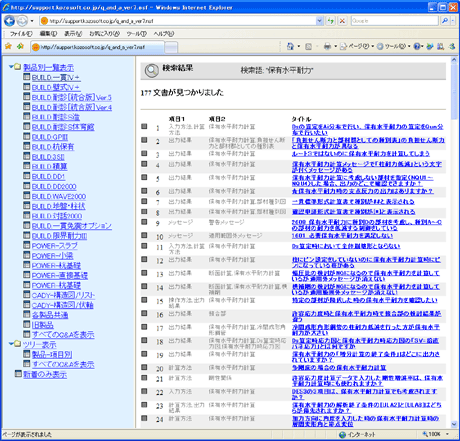The height and width of the screenshot is (441, 460).
Task: Collapse the 製品別一覧表示 tree node
Action: [11, 67]
